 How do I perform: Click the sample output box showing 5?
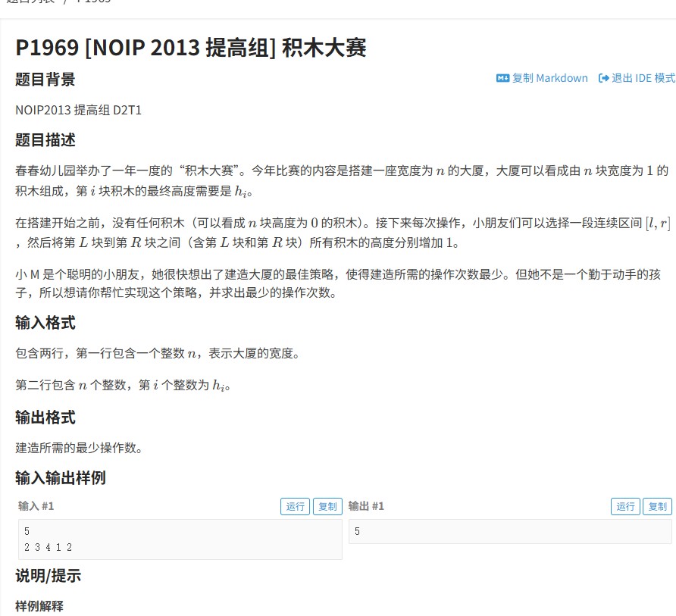(510, 531)
